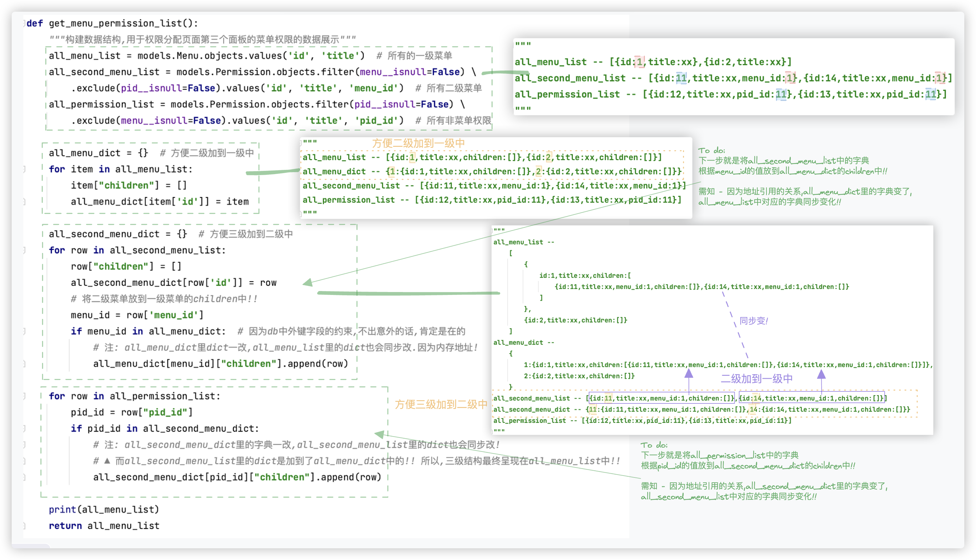Viewport: 976px width, 560px height.
Task: Click the orange '方便三级加到二级中' label
Action: point(441,404)
